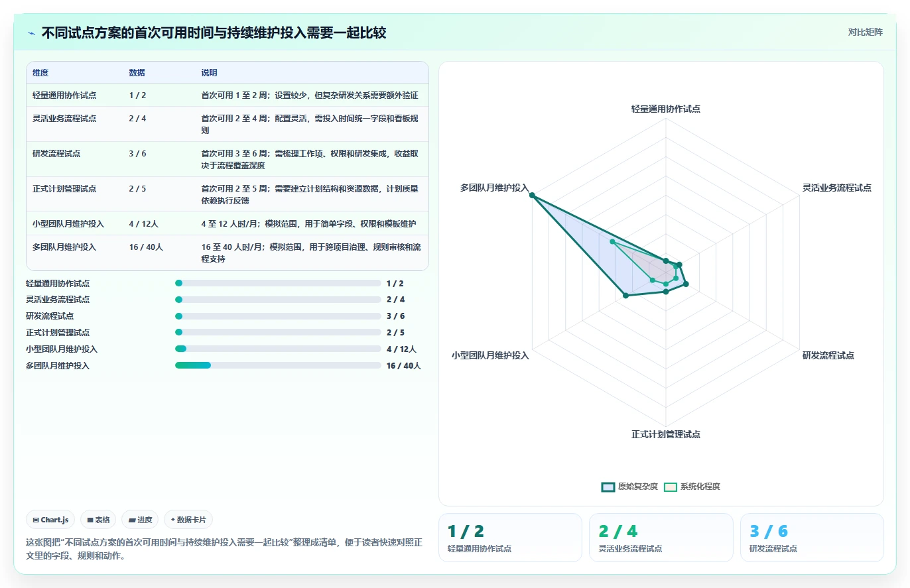
Task: Click the 轻量通用协作试点 progress bar
Action: [278, 283]
